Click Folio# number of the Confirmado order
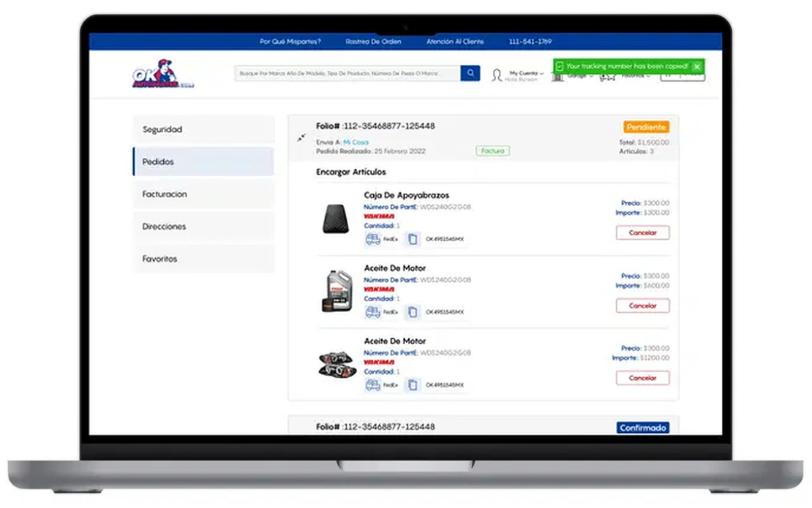 pyautogui.click(x=375, y=427)
